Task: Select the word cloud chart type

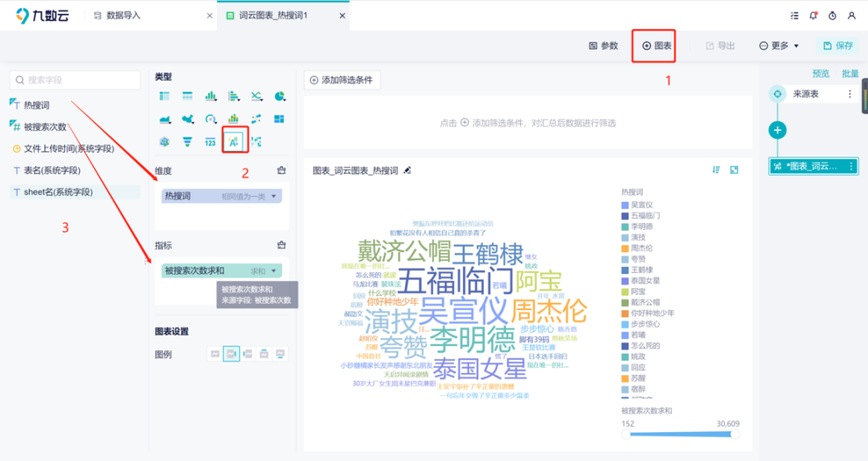Action: coord(234,141)
